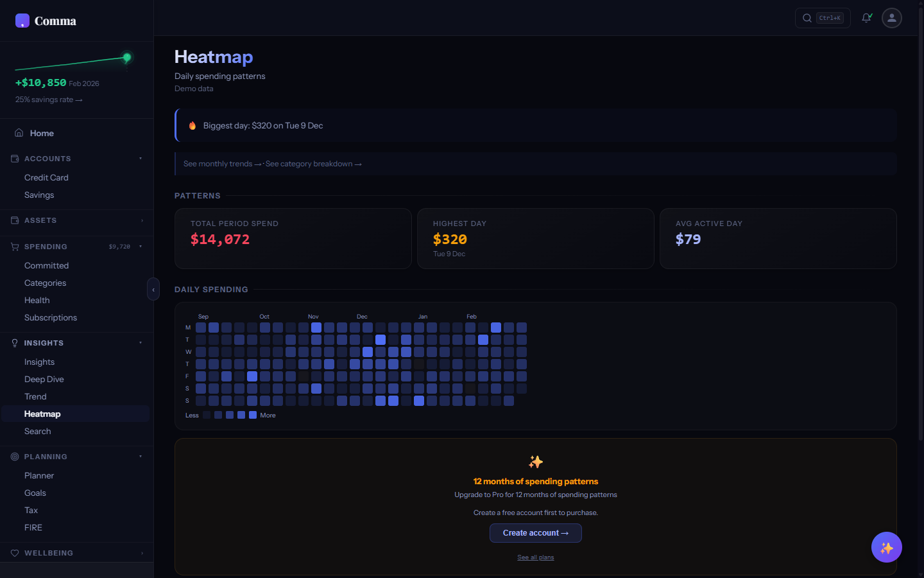This screenshot has height=578, width=924.
Task: Open the floating sparkle assistant button
Action: pyautogui.click(x=887, y=547)
